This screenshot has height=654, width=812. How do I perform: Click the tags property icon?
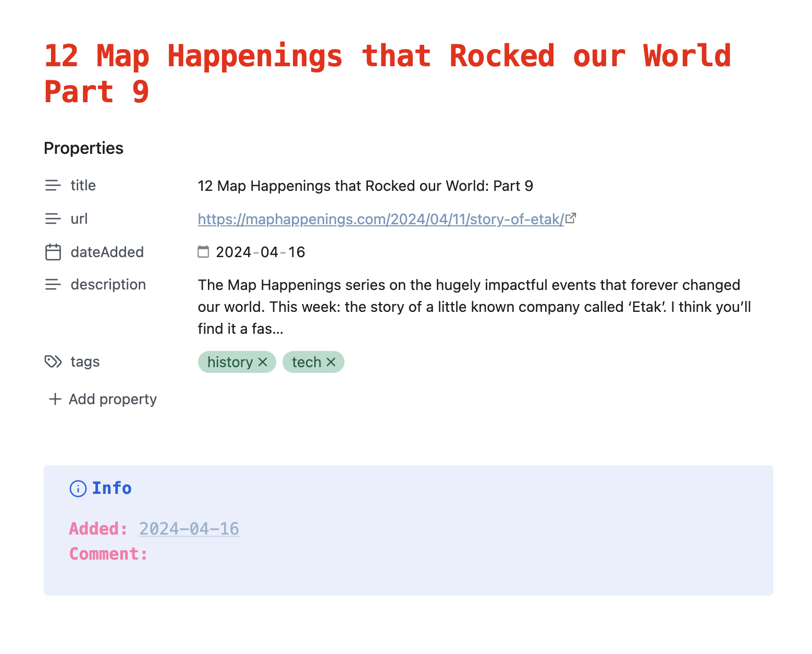pyautogui.click(x=53, y=362)
